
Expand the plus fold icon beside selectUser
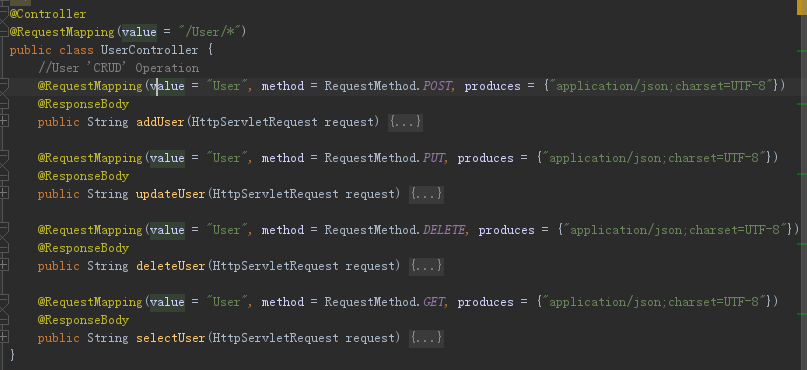pyautogui.click(x=4, y=337)
